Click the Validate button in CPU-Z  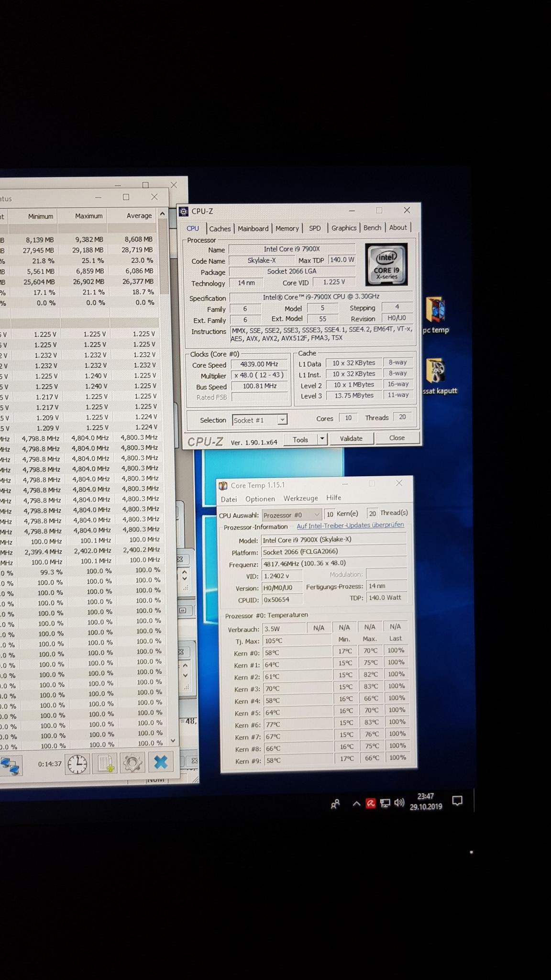click(351, 438)
